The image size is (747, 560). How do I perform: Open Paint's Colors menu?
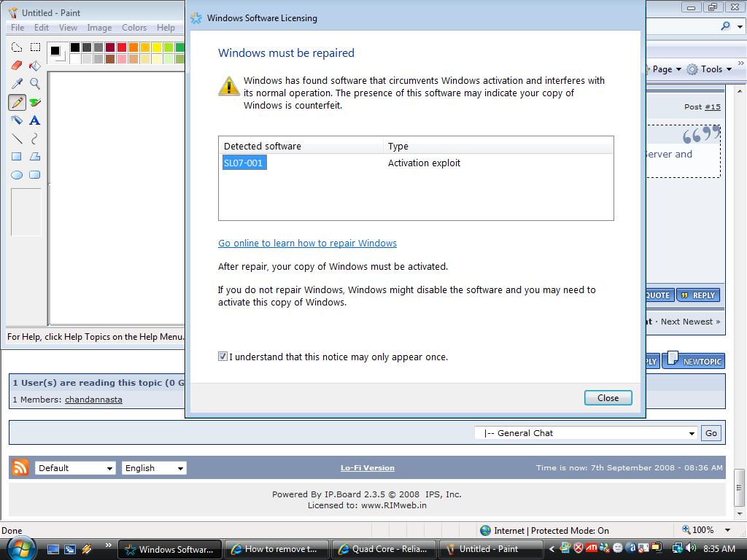(134, 28)
